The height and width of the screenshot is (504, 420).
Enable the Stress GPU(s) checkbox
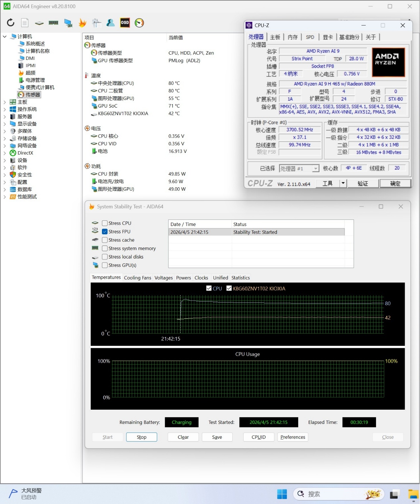click(x=105, y=265)
